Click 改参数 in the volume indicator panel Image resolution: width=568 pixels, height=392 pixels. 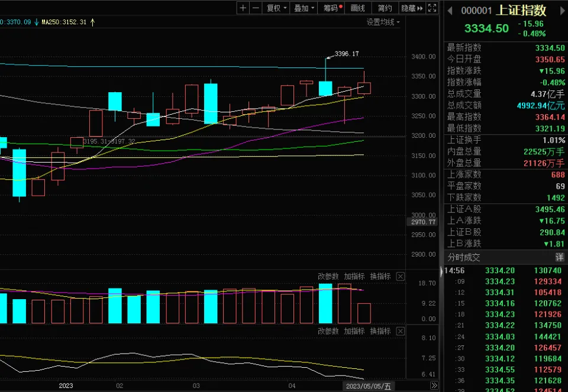[328, 277]
